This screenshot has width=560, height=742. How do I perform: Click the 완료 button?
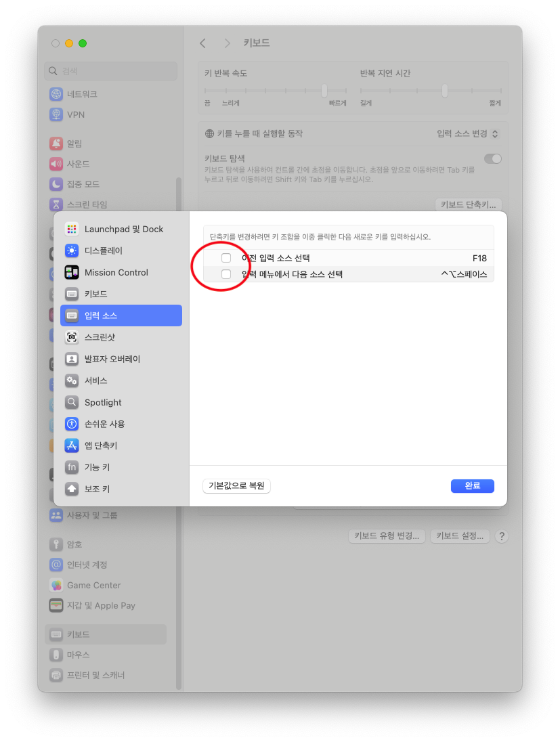(x=473, y=486)
